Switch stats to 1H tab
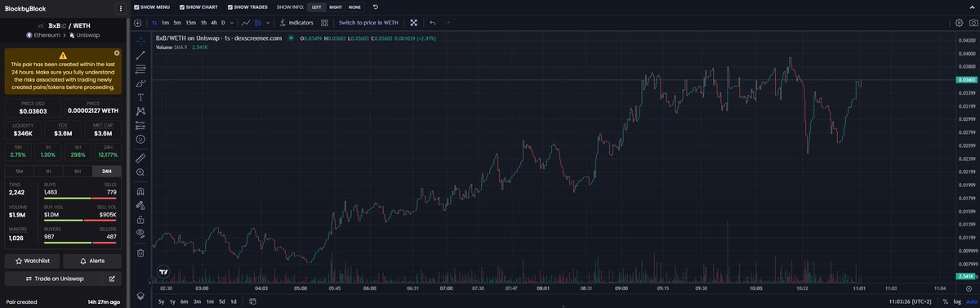Screen dimensions: 980x308 pos(48,171)
